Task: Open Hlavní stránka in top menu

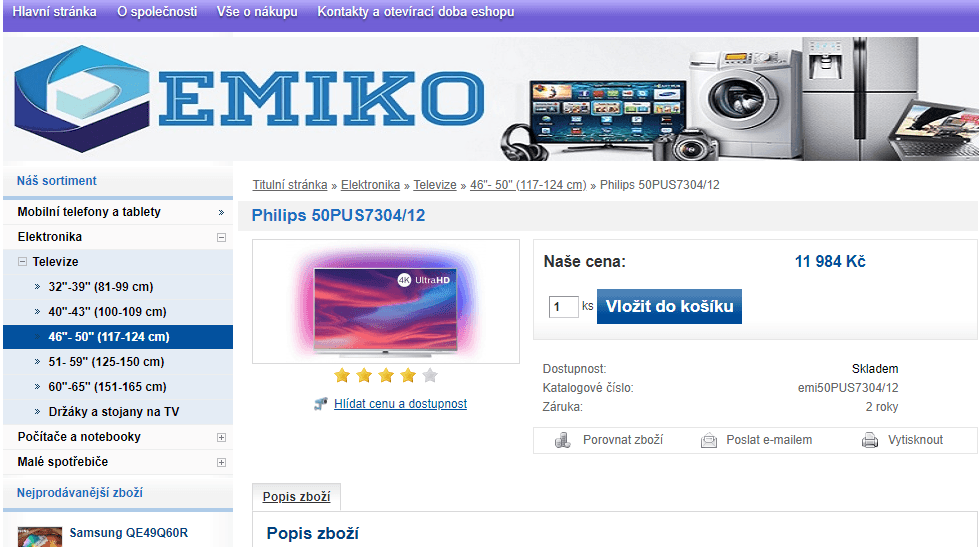Action: point(54,12)
